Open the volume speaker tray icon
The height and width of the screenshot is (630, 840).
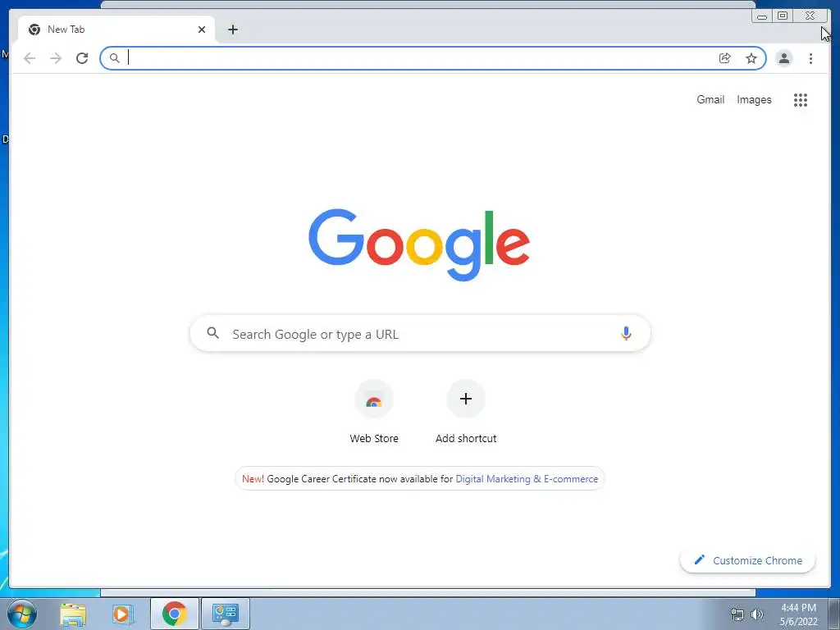pos(757,614)
